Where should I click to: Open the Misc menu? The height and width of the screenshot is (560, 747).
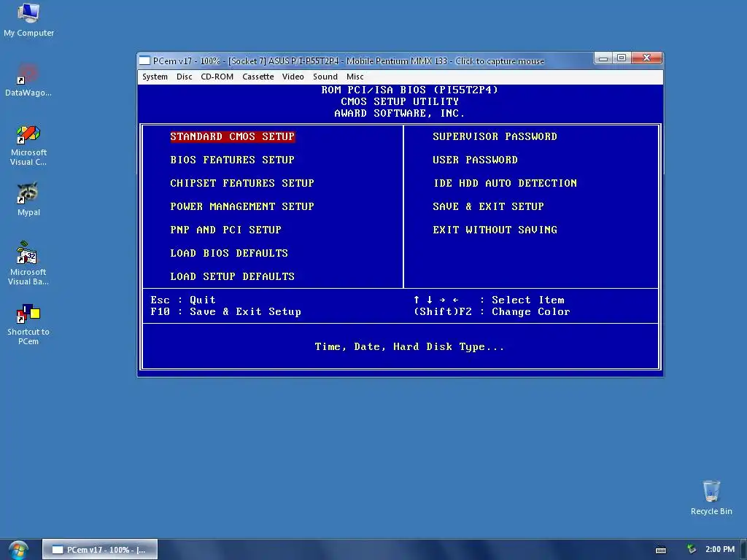point(355,77)
